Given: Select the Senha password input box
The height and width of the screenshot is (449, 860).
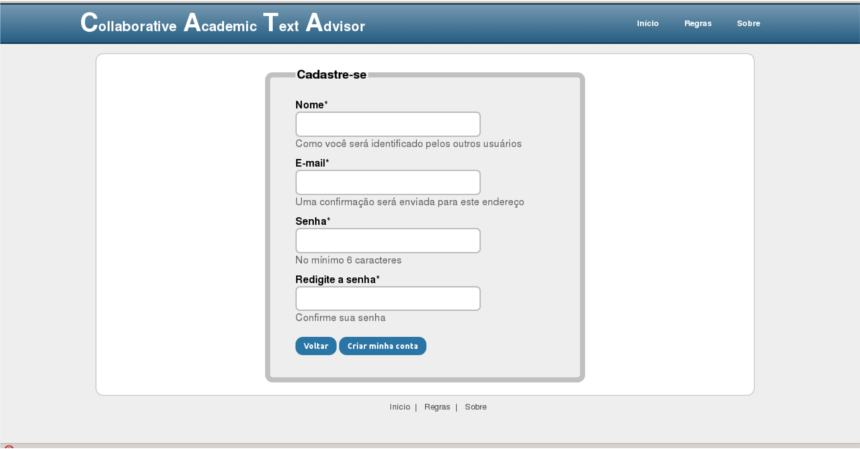Looking at the screenshot, I should tap(388, 241).
